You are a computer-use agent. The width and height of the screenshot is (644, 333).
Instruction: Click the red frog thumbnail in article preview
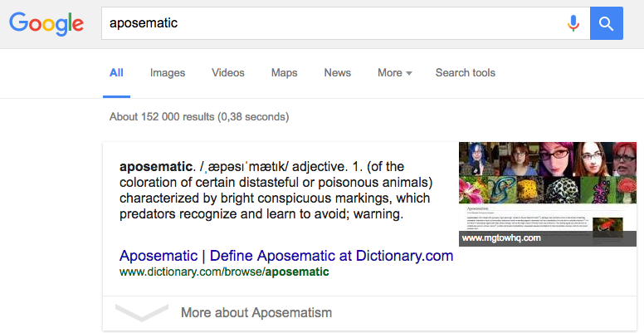607,227
